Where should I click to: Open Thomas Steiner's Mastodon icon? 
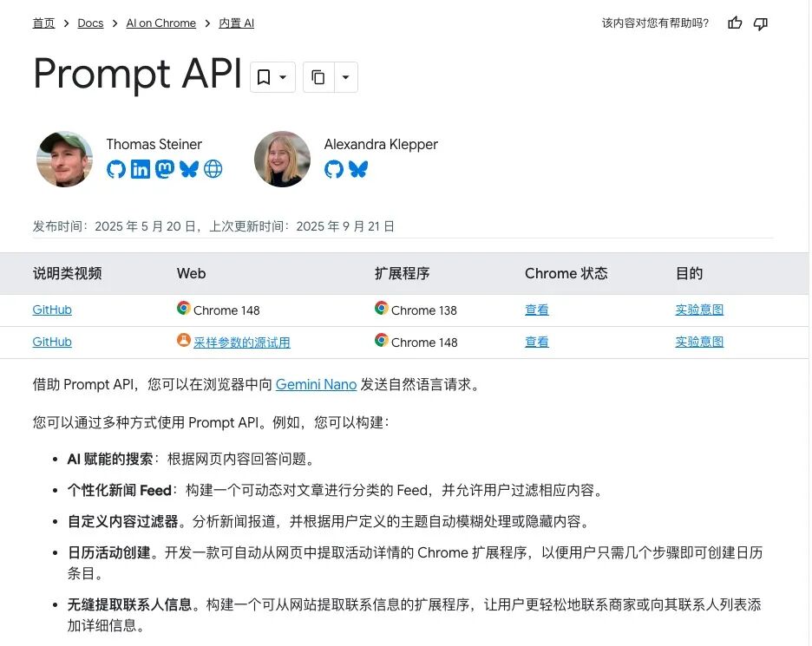pyautogui.click(x=165, y=169)
